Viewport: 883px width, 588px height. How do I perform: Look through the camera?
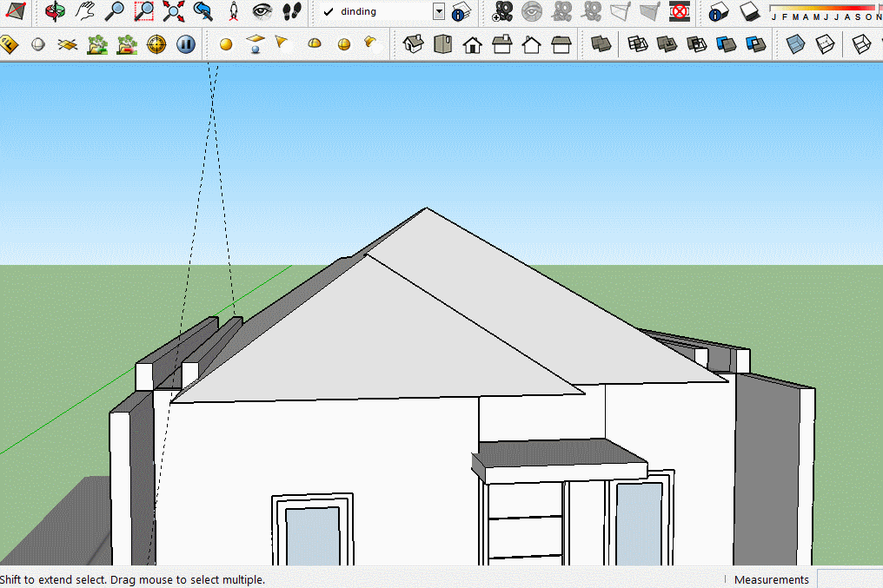pos(532,11)
